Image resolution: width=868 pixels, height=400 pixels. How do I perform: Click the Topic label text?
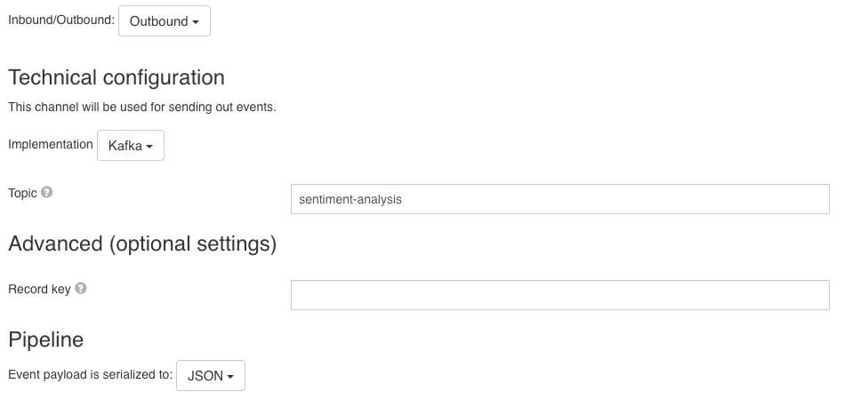(23, 193)
